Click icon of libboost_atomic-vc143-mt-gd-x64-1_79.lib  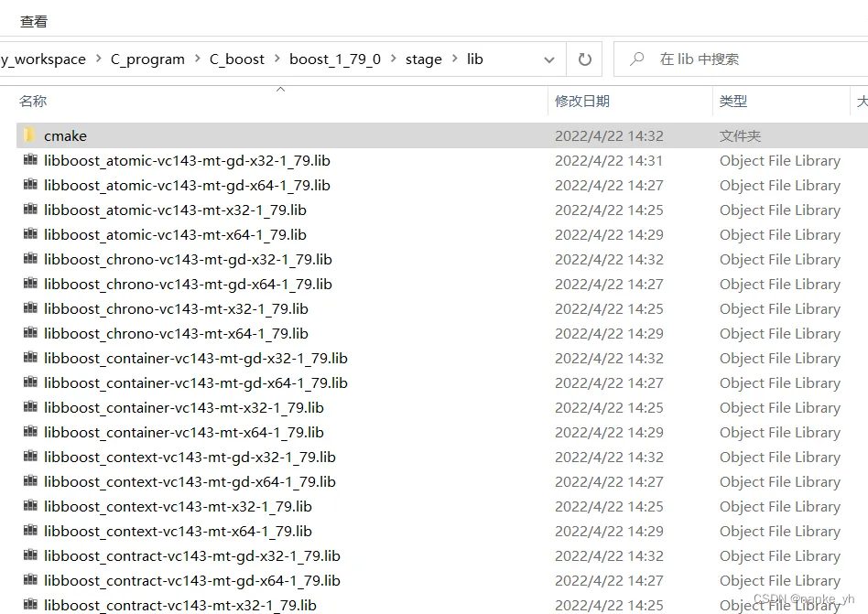pyautogui.click(x=30, y=184)
